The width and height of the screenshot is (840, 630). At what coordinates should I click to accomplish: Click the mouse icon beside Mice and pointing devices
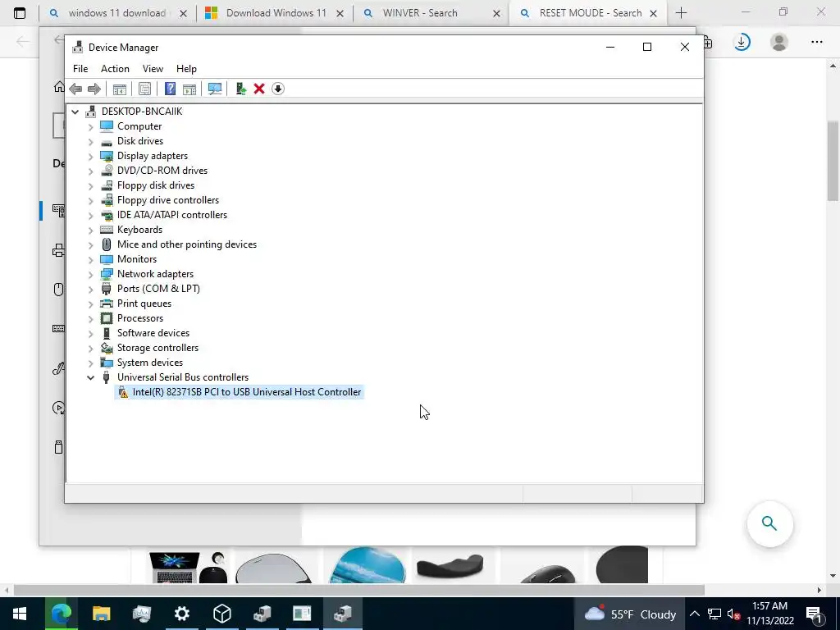pyautogui.click(x=107, y=244)
